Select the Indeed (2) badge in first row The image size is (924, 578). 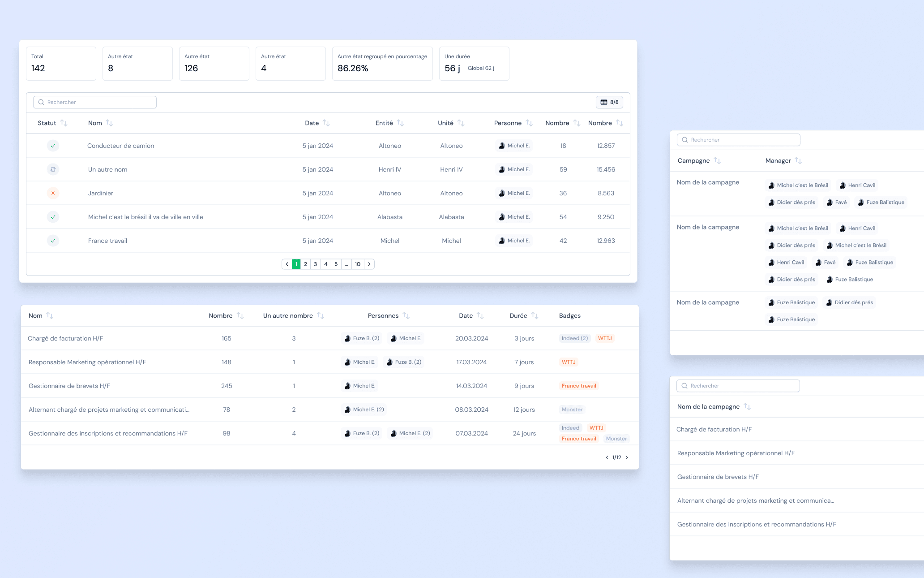pos(574,338)
